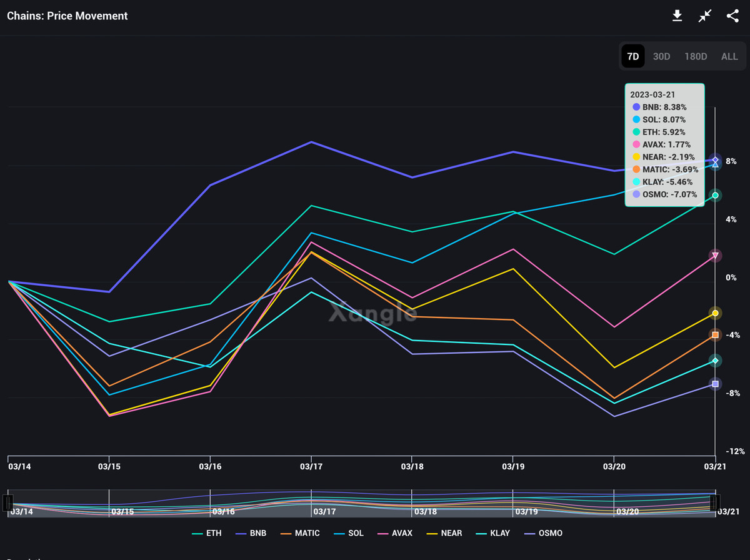Toggle ETH series in the legend
Screen dimensions: 750x560
(206, 533)
